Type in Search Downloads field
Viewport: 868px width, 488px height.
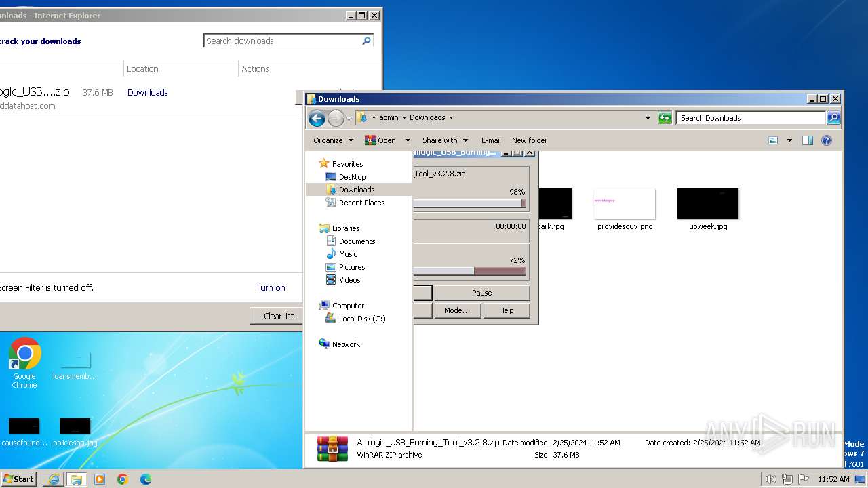coord(751,118)
